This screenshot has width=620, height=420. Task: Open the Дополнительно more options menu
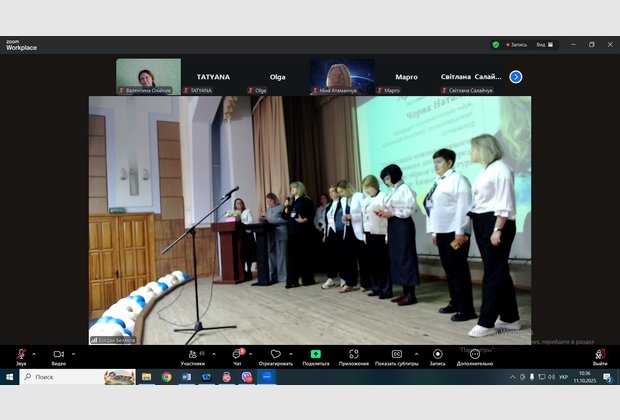coord(475,357)
